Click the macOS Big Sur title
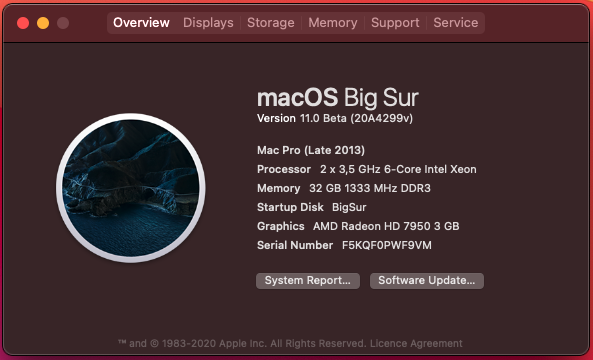593x360 pixels. (x=338, y=98)
